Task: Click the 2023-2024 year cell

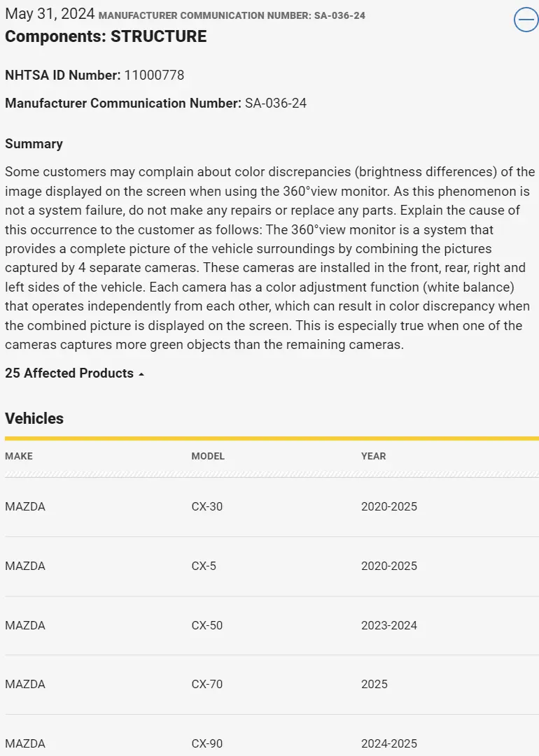Action: (388, 625)
